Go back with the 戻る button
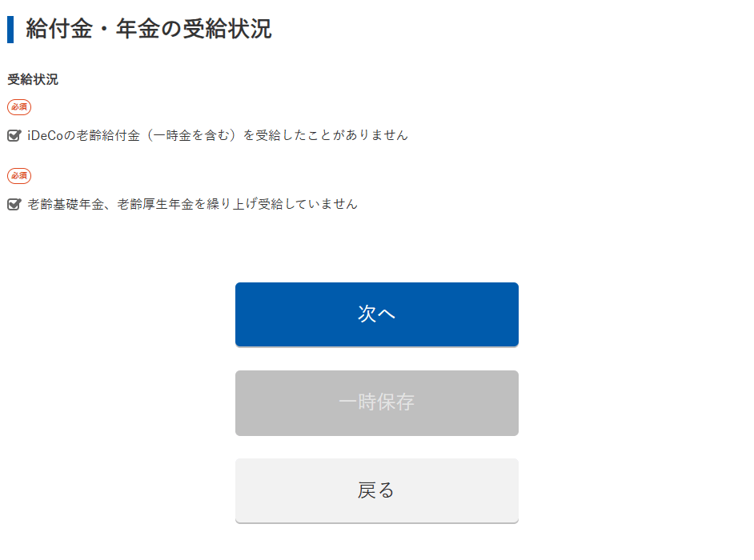This screenshot has height=560, width=754. coord(377,490)
